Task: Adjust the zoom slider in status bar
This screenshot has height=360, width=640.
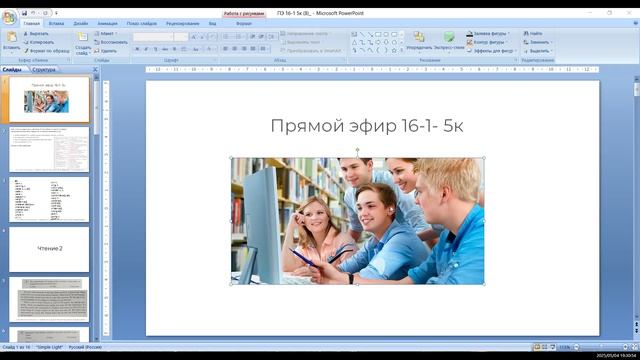Action: click(600, 347)
